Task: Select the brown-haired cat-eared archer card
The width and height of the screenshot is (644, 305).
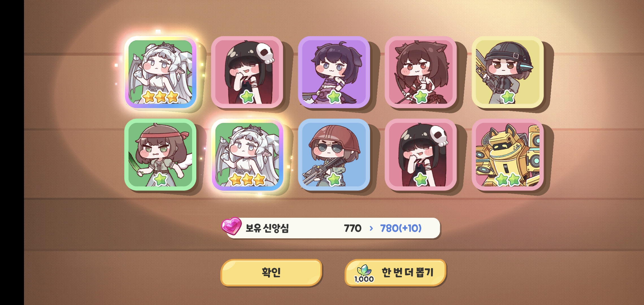Action: (421, 72)
